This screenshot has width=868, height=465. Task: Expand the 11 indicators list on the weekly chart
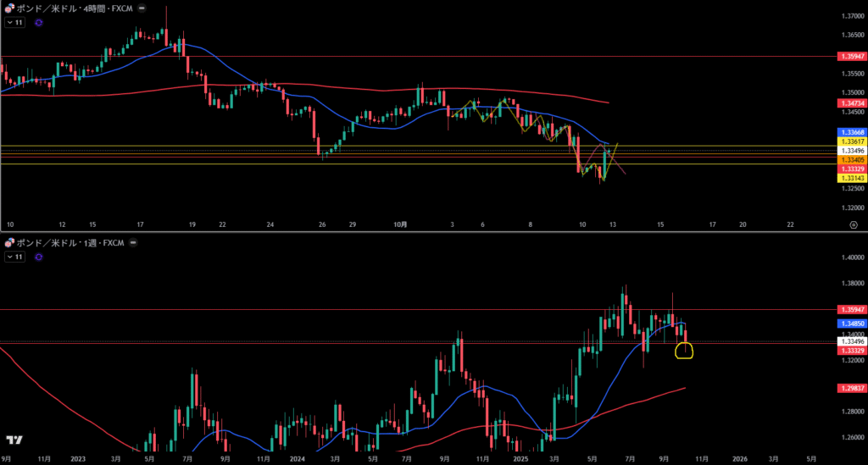click(x=15, y=258)
